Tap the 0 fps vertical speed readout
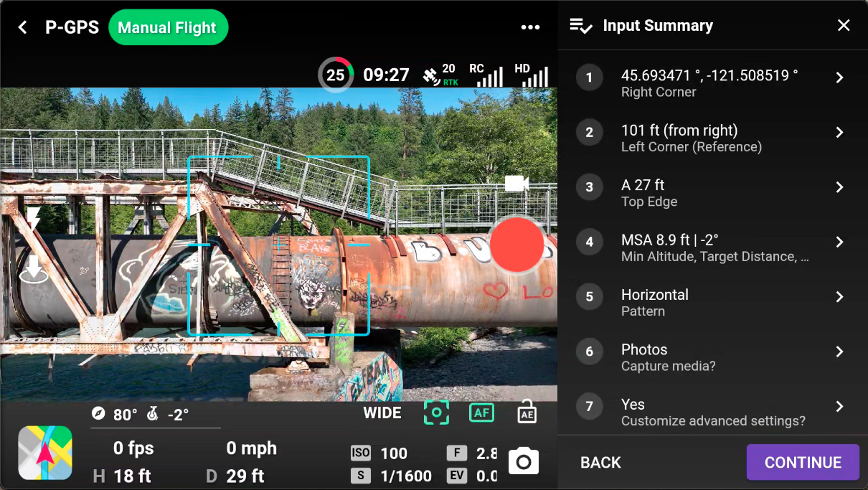Screen dimensions: 868x490 (133, 448)
